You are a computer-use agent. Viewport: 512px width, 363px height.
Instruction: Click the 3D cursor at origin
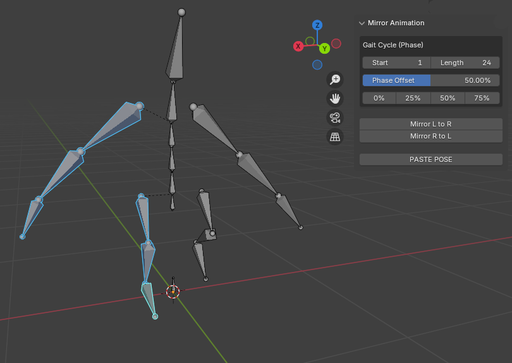[173, 292]
